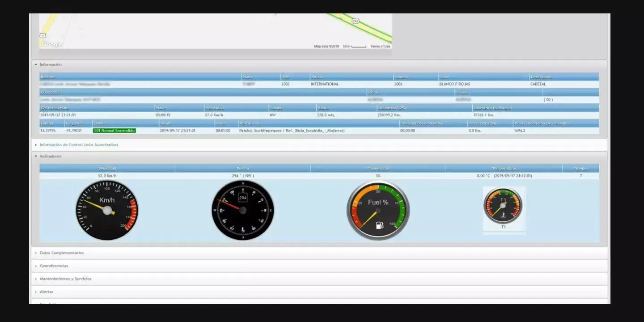
Task: Click the ( 00 ) cell
Action: click(548, 100)
